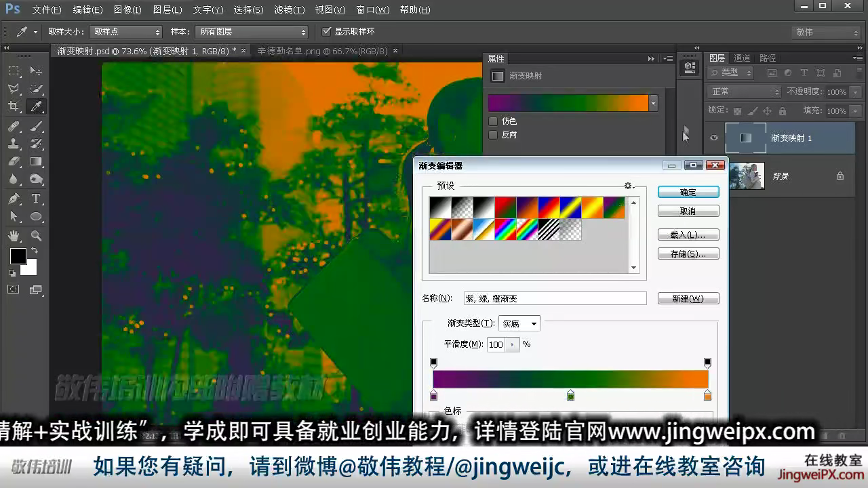Image resolution: width=868 pixels, height=488 pixels.
Task: Check the 仿色 dither option
Action: [493, 121]
